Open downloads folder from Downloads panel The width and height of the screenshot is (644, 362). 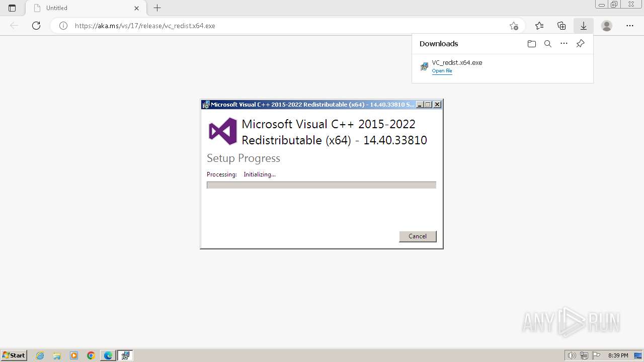[x=532, y=44]
